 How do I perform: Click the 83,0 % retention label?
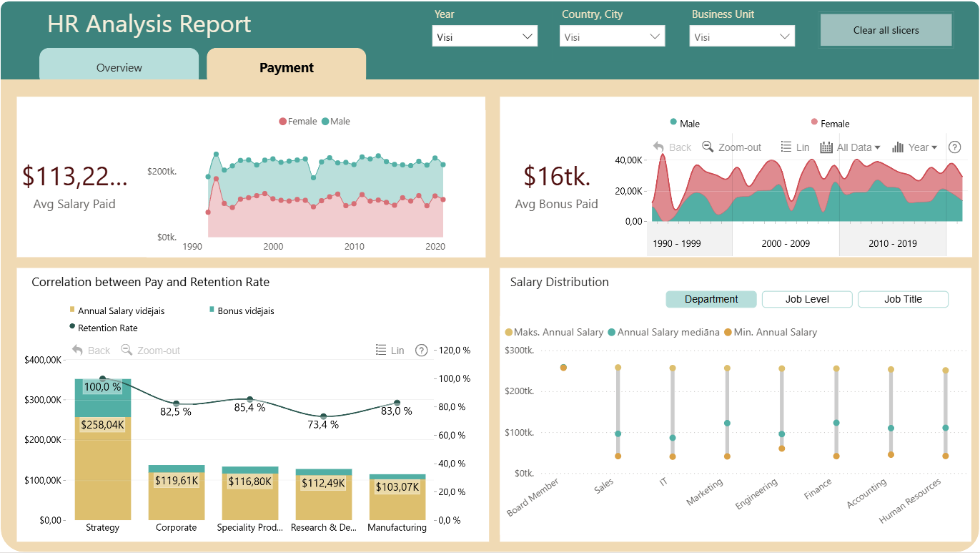click(397, 411)
